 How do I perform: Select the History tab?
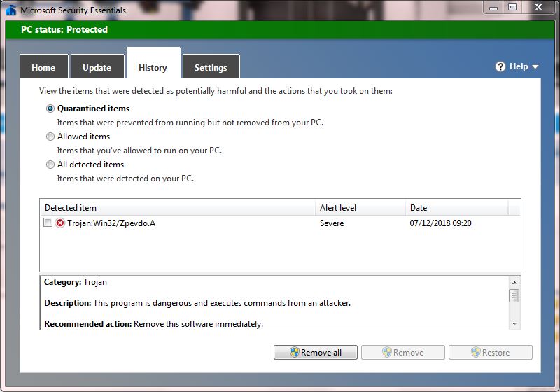point(153,64)
